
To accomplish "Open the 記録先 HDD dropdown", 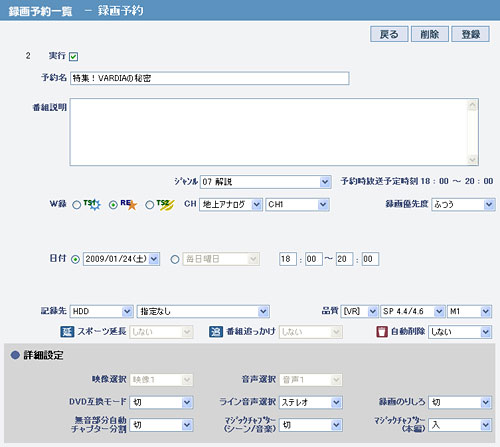I will [101, 311].
